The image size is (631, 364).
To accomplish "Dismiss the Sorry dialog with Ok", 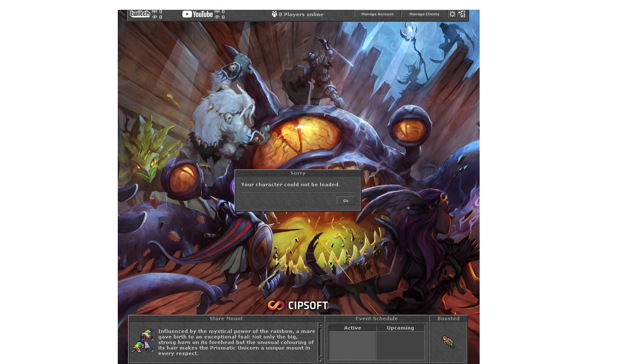I will (346, 201).
